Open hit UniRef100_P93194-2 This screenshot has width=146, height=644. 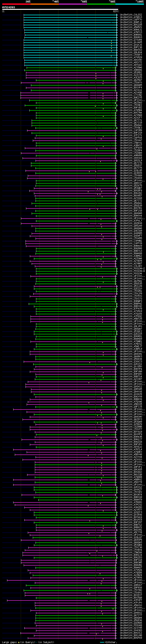point(132,268)
